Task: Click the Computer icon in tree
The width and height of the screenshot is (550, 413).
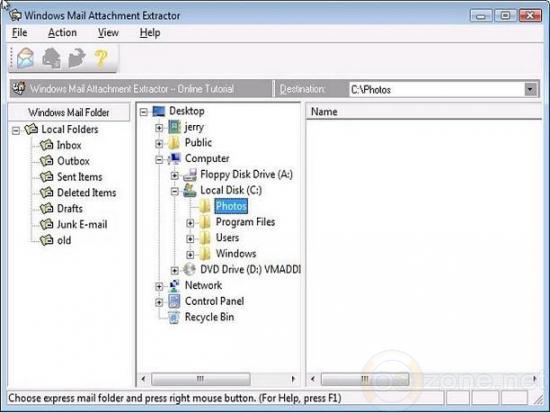Action: coord(174,159)
